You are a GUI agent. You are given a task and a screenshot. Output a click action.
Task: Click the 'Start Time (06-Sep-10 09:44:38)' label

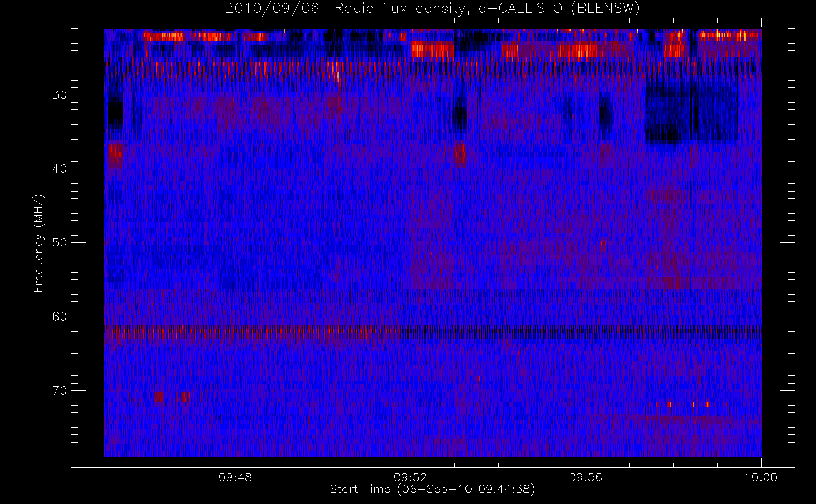[x=433, y=489]
